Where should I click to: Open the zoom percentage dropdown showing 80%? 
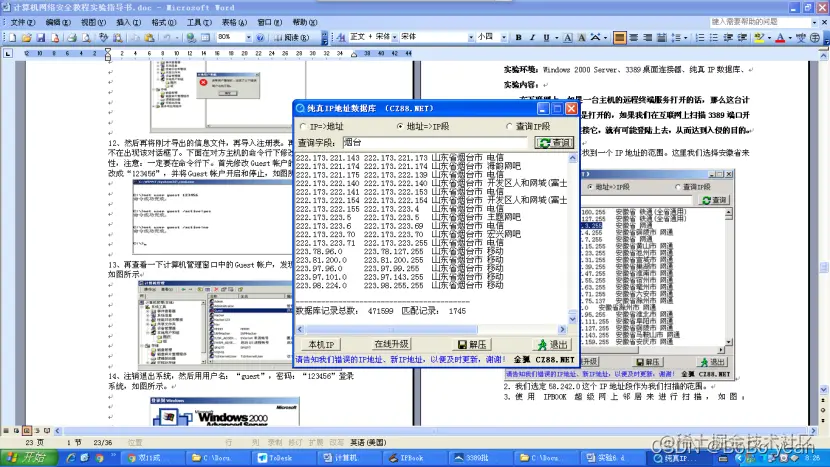coord(248,38)
